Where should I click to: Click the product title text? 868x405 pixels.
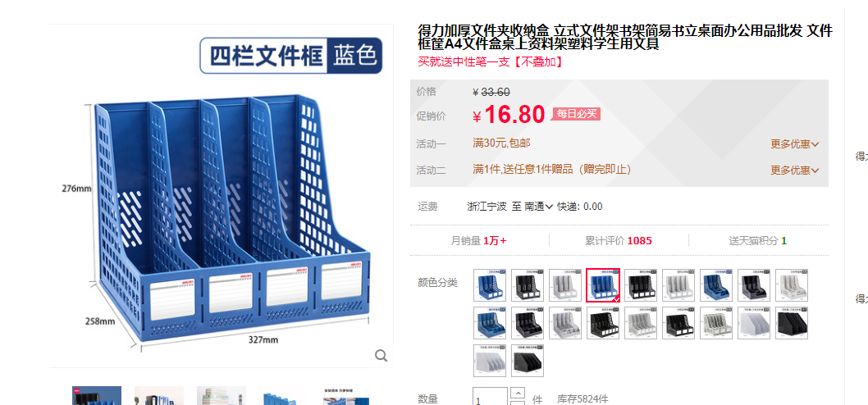(625, 37)
